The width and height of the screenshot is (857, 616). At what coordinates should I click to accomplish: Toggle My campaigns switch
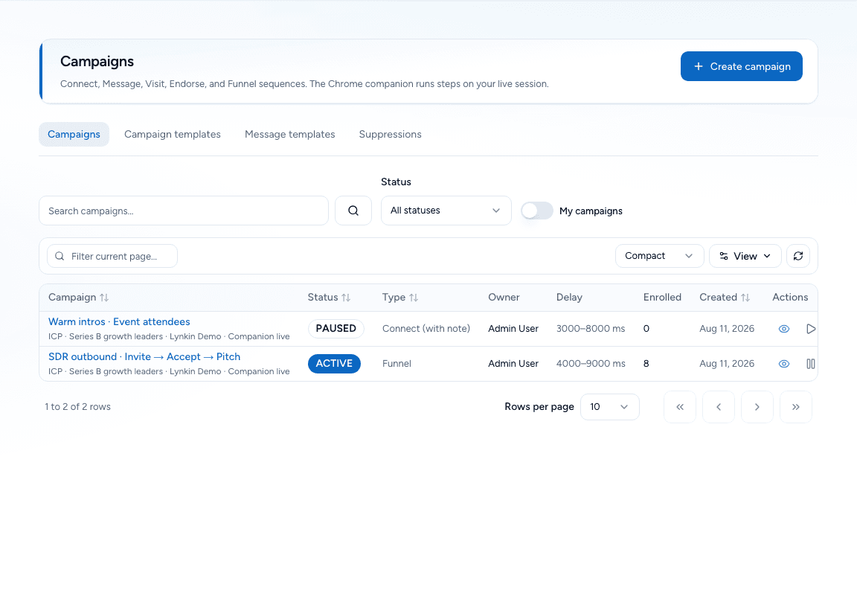point(536,211)
